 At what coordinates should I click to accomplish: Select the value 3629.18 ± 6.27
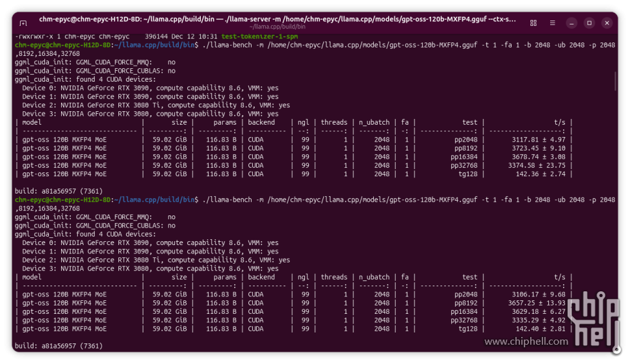pyautogui.click(x=539, y=311)
